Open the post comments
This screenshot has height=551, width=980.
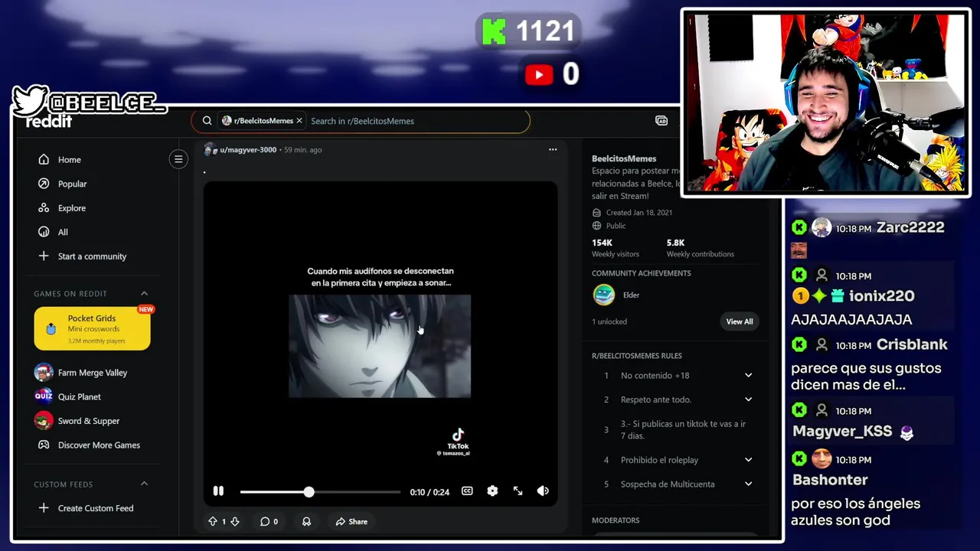269,522
